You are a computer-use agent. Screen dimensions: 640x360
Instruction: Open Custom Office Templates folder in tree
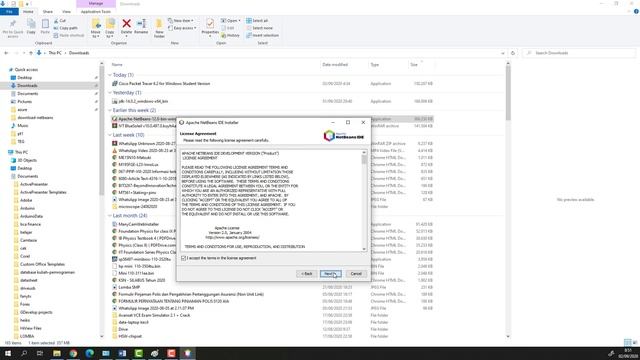[42, 264]
